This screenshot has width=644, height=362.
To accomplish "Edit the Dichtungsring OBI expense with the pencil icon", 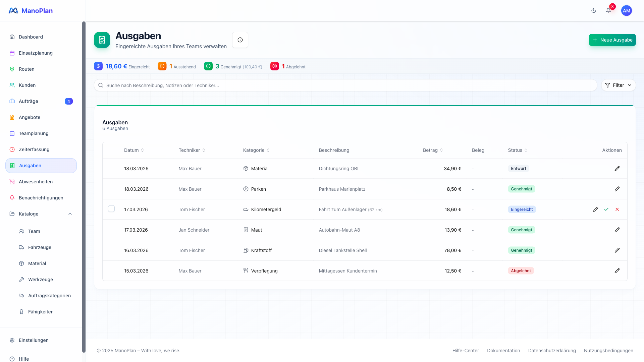I will (617, 169).
